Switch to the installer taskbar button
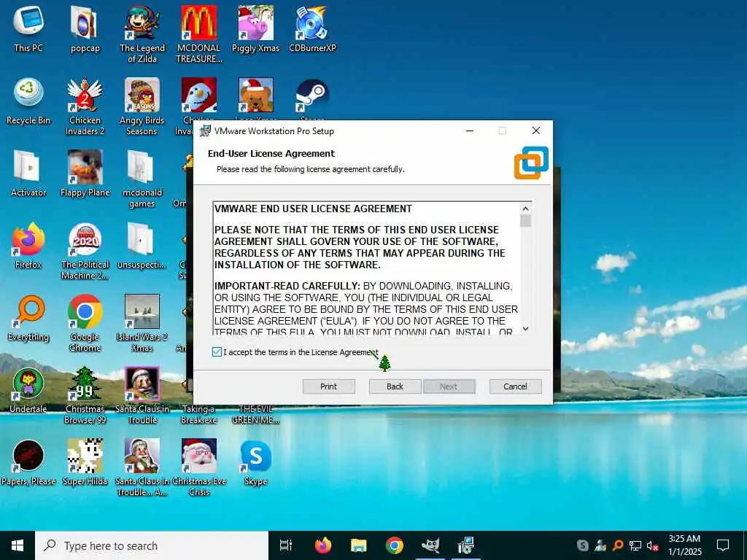 [466, 545]
